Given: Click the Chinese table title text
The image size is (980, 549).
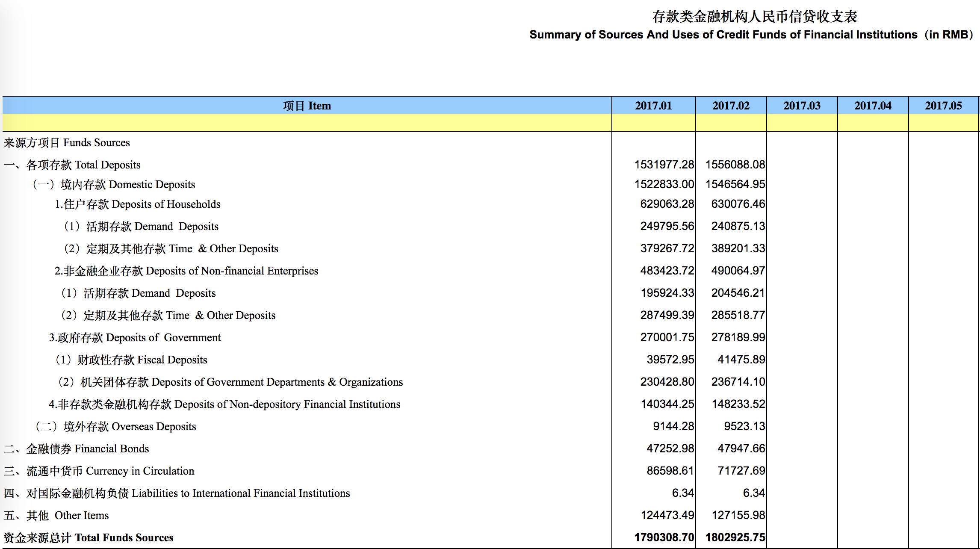Looking at the screenshot, I should (754, 17).
